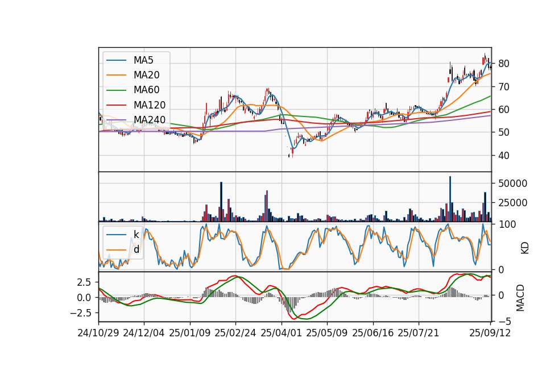The width and height of the screenshot is (546, 392).
Task: Click the price axis value 40
Action: click(x=504, y=156)
